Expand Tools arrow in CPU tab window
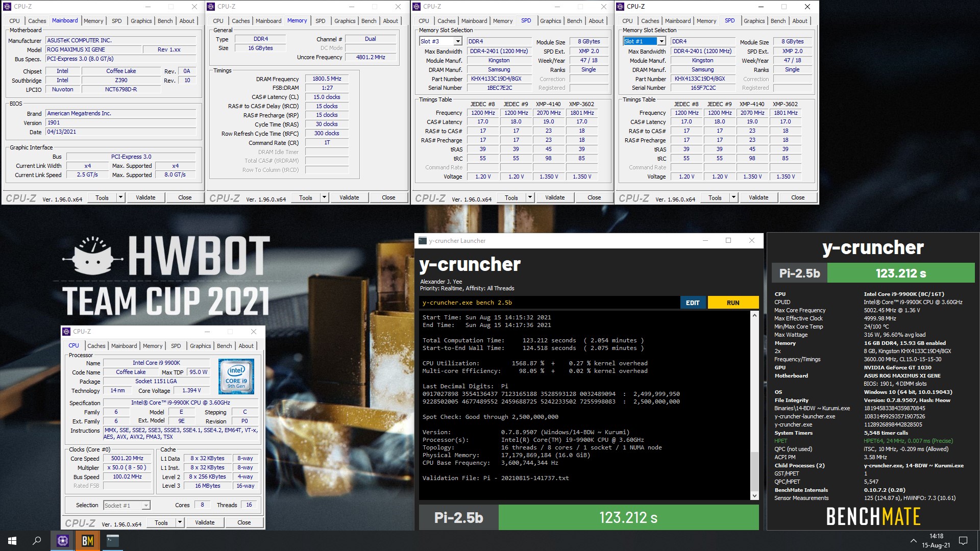This screenshot has width=980, height=551. (x=180, y=522)
